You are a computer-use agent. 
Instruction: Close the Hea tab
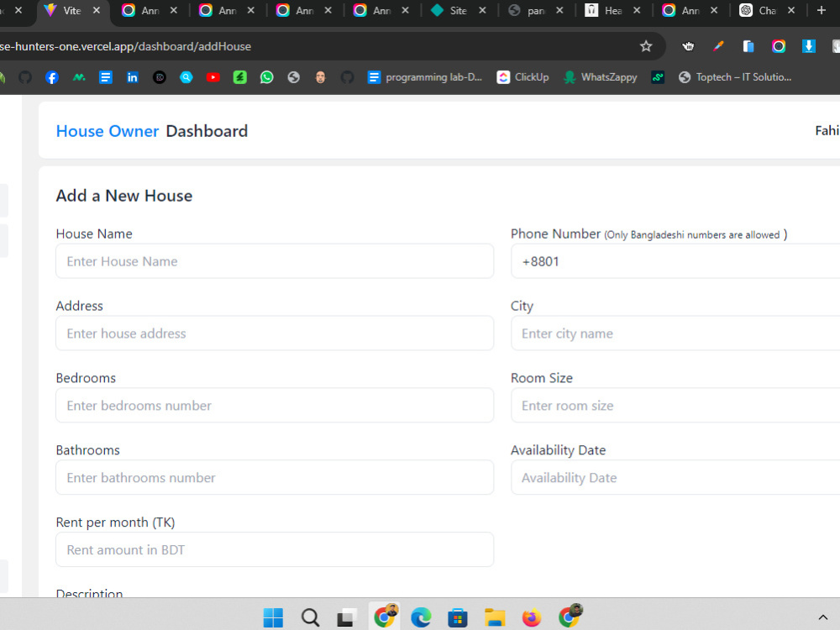pos(637,10)
